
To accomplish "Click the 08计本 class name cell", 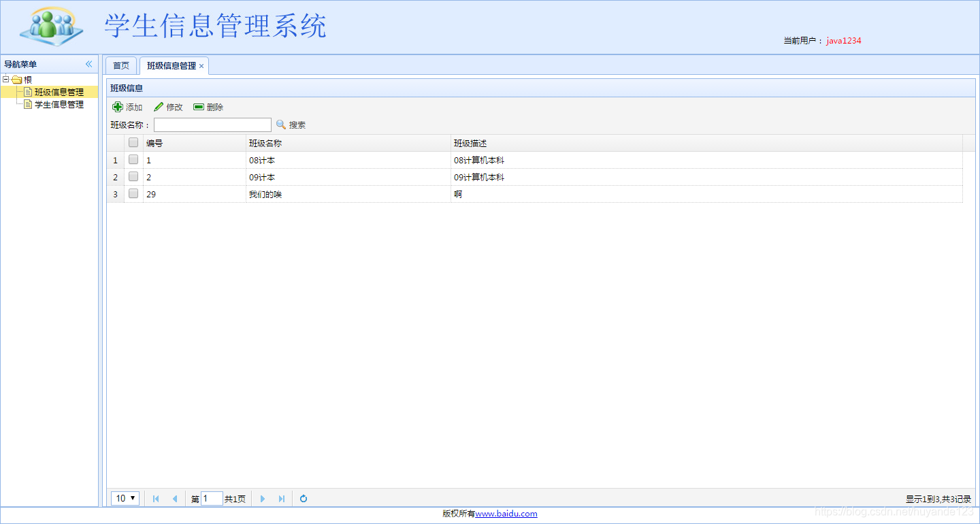I will click(348, 160).
